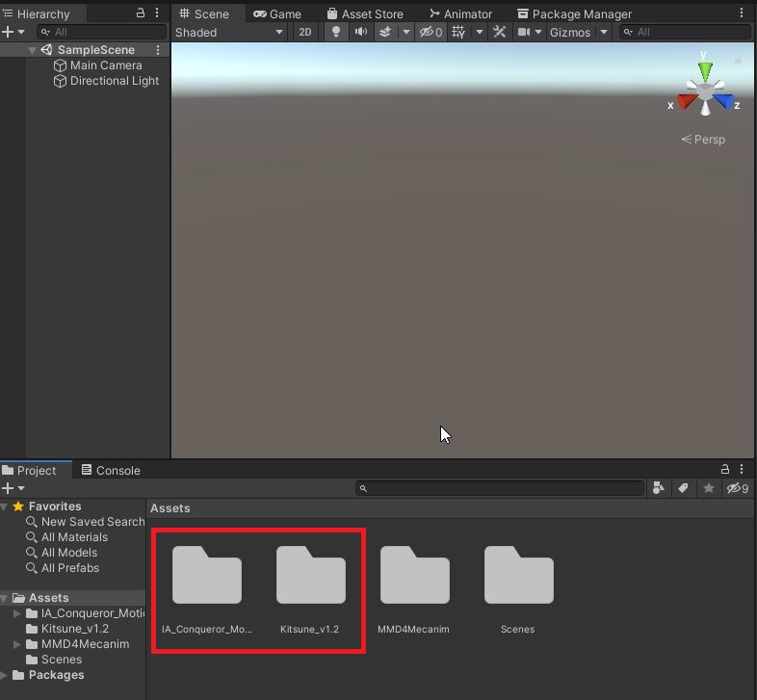This screenshot has height=700, width=757.
Task: Click the Gizmos button
Action: point(570,32)
